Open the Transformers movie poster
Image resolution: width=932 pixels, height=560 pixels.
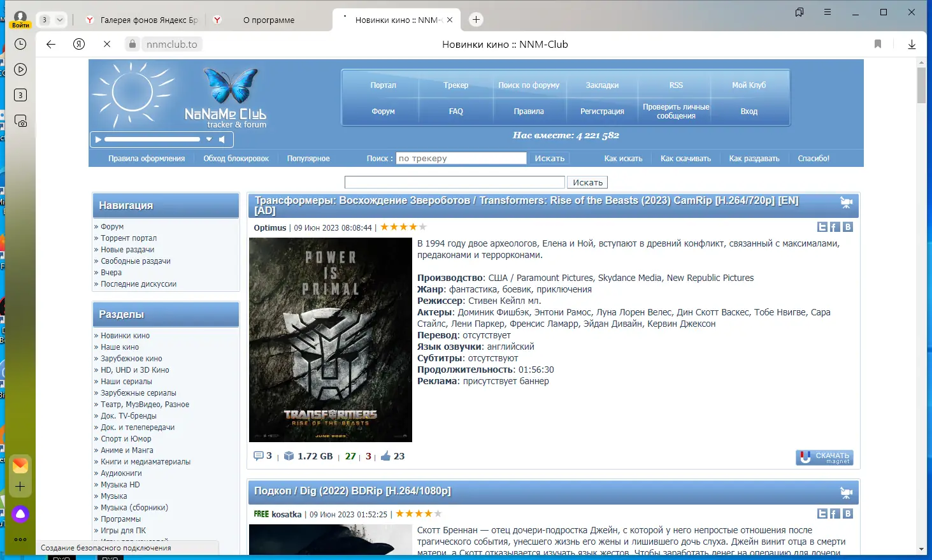pos(331,340)
